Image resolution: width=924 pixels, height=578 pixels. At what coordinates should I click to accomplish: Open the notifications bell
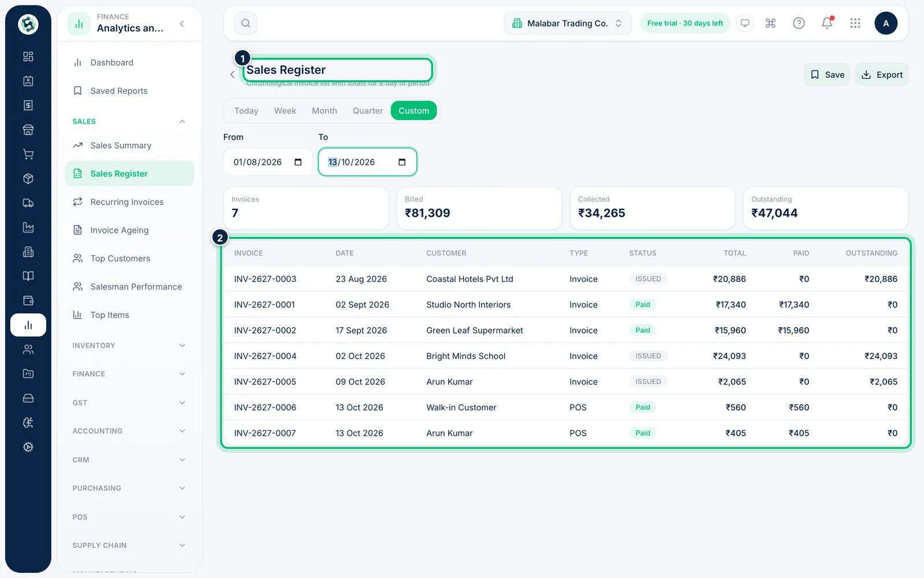[827, 23]
